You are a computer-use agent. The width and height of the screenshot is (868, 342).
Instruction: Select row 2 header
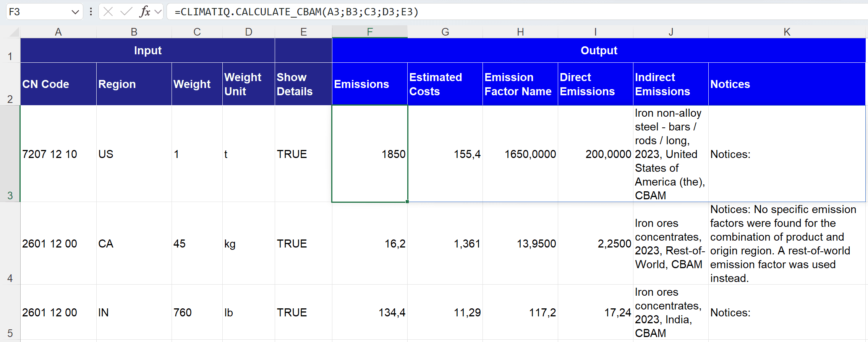10,84
